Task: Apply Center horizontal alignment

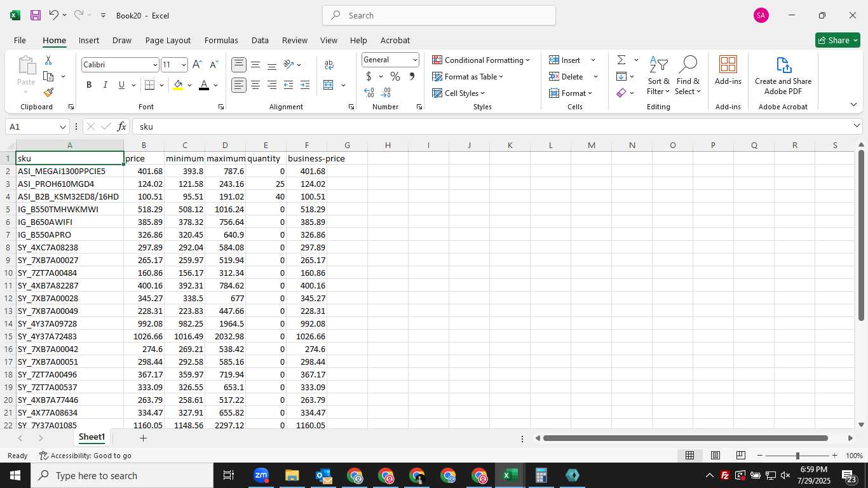Action: click(255, 85)
